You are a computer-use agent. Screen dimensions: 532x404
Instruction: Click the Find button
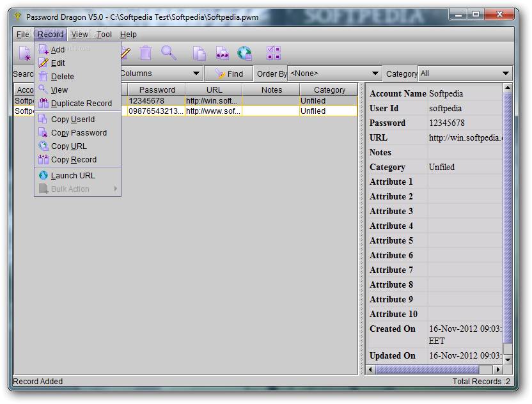click(229, 74)
